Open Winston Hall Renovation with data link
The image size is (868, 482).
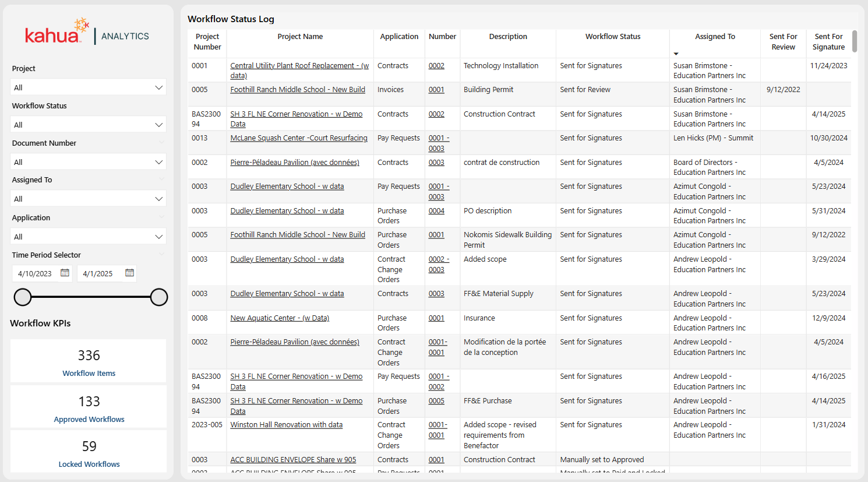(286, 425)
